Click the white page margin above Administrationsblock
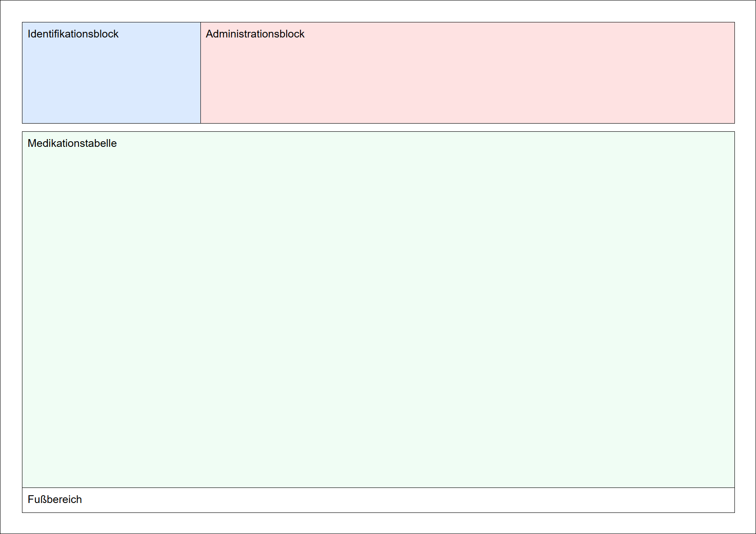This screenshot has height=534, width=756. [467, 11]
